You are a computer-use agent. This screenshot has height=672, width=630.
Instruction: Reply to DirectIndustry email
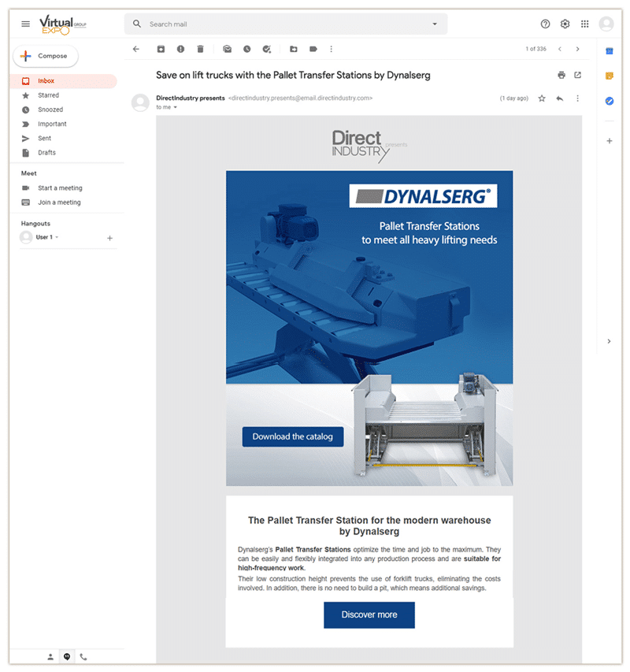click(x=559, y=98)
